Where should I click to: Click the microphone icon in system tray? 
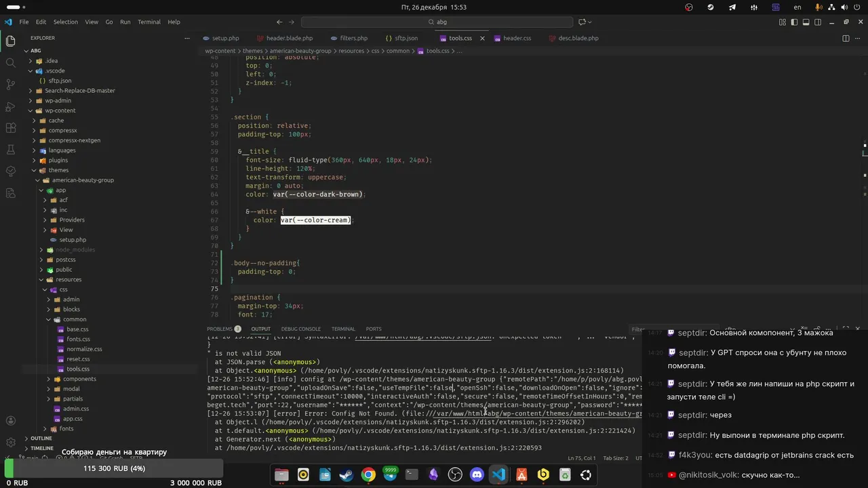pos(819,7)
